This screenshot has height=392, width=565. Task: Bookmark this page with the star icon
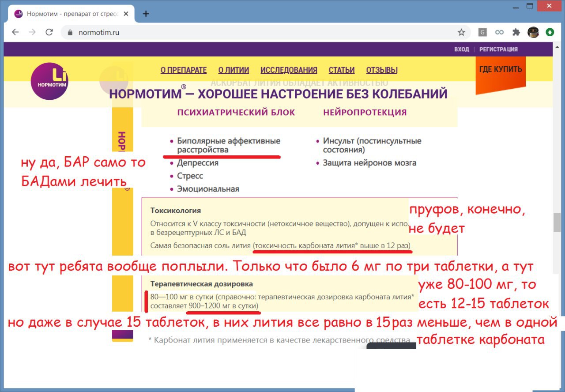461,32
